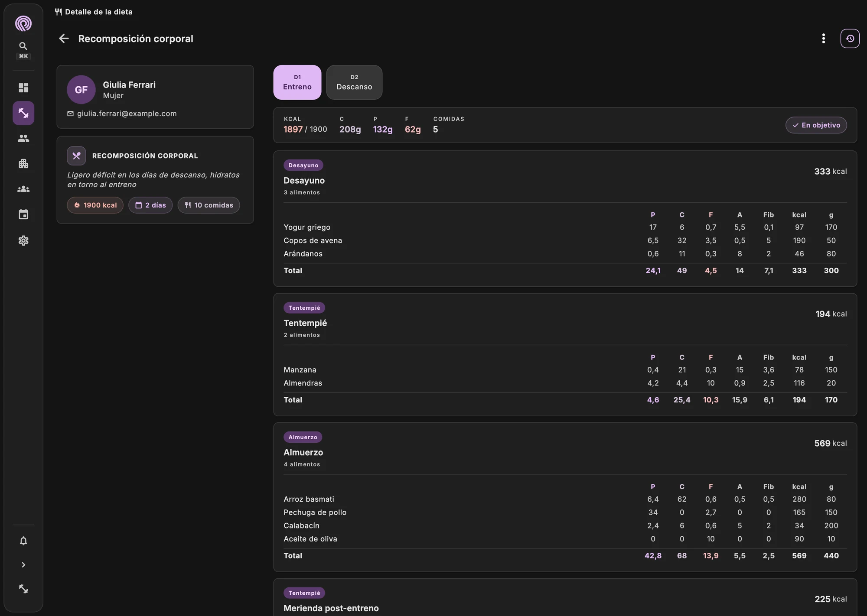Click the dumbbell icon at the sidebar bottom
This screenshot has height=616, width=867.
[23, 589]
